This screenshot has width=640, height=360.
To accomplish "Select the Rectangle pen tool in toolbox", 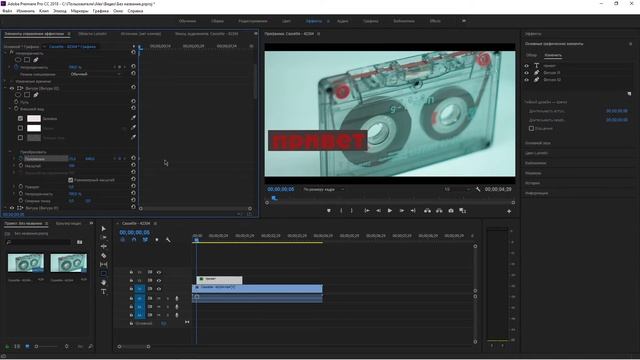I will tap(104, 273).
